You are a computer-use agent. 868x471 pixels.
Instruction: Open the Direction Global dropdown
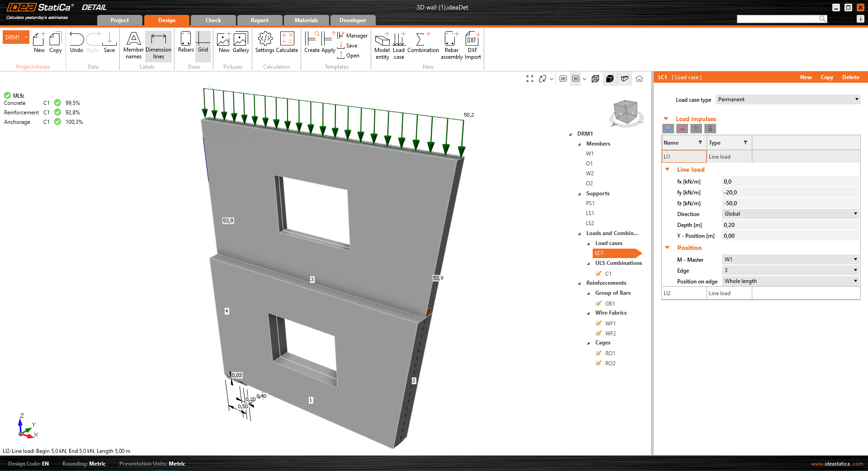[790, 214]
